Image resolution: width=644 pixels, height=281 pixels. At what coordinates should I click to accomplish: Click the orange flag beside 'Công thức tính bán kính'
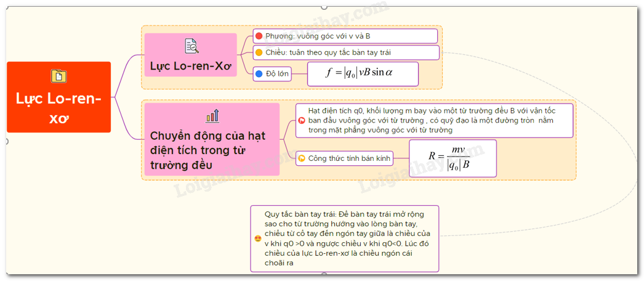(302, 158)
